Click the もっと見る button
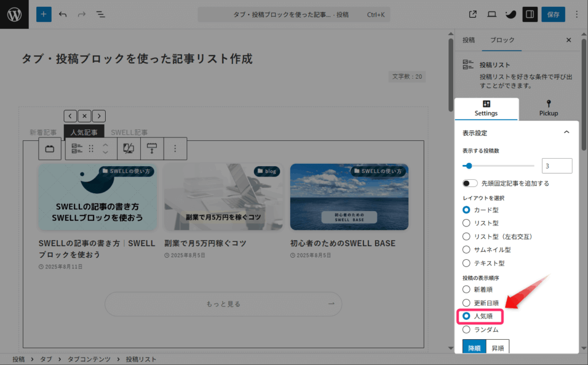 [223, 304]
